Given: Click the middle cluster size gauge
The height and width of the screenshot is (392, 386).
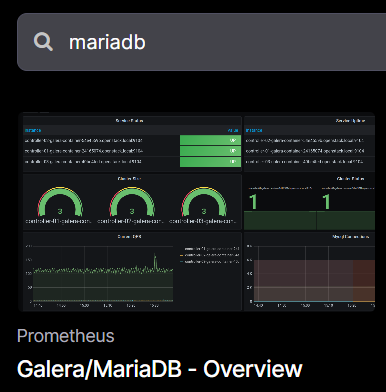Looking at the screenshot, I should click(132, 202).
